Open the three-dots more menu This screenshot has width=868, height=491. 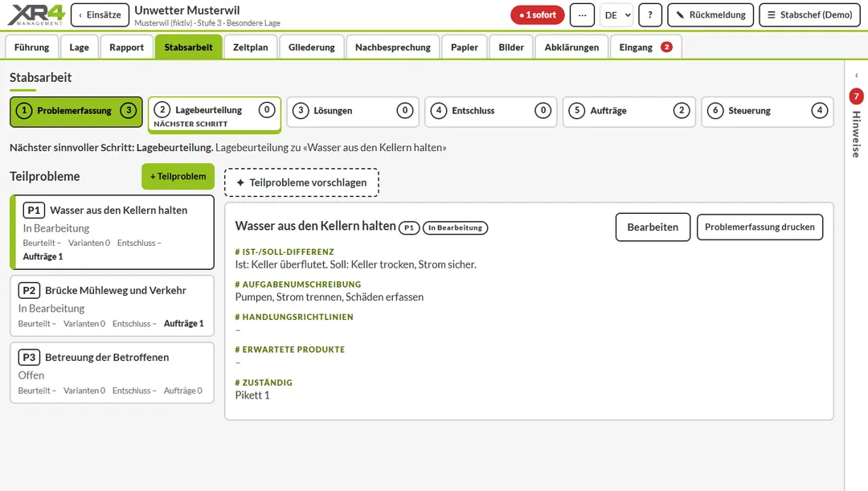[x=582, y=15]
